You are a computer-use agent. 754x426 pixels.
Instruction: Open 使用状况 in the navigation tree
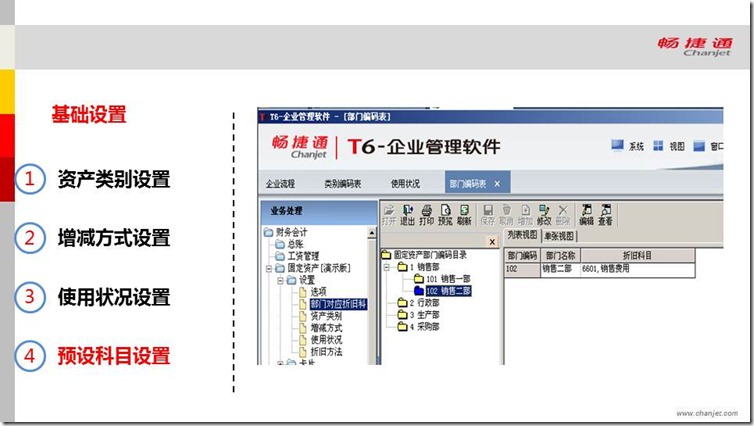coord(326,340)
